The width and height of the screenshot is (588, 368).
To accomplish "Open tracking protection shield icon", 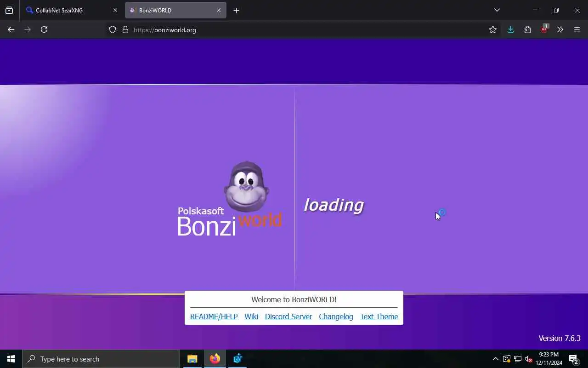I will pyautogui.click(x=113, y=30).
